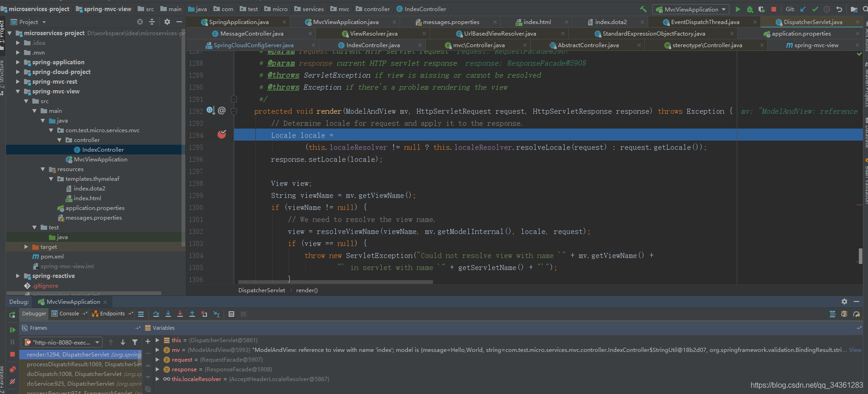The width and height of the screenshot is (868, 394).
Task: Switch to the messages.properties tab
Action: coord(450,22)
